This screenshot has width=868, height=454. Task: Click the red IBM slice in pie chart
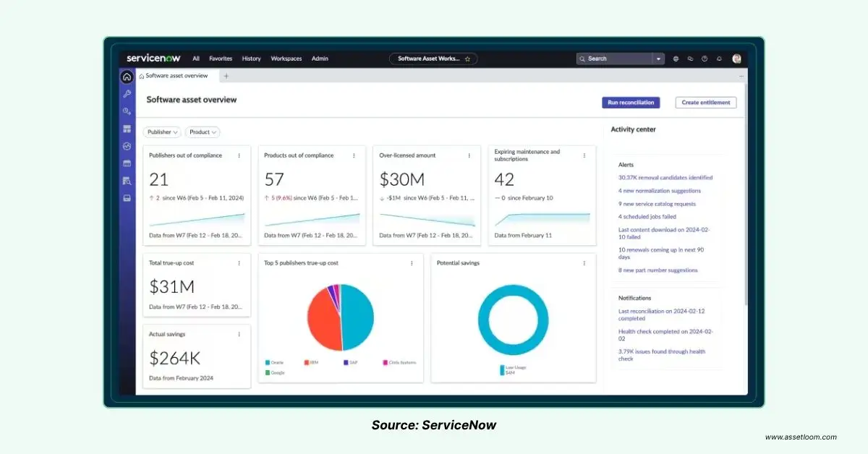click(x=323, y=320)
